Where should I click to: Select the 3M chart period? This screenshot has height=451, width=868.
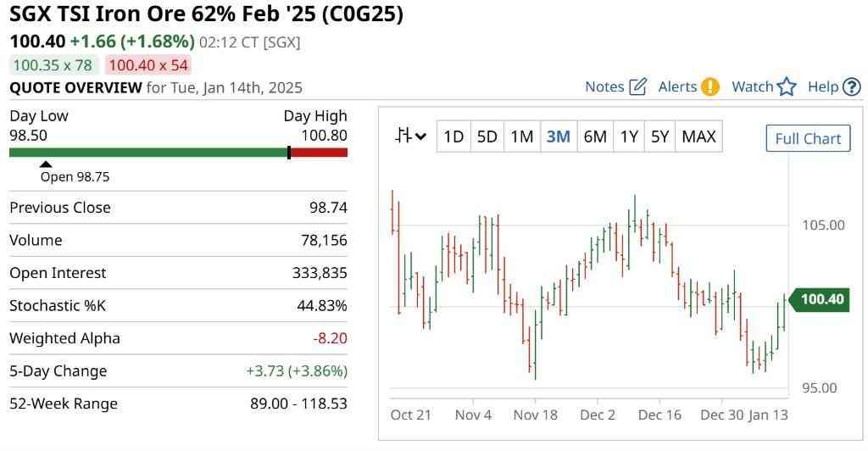558,136
